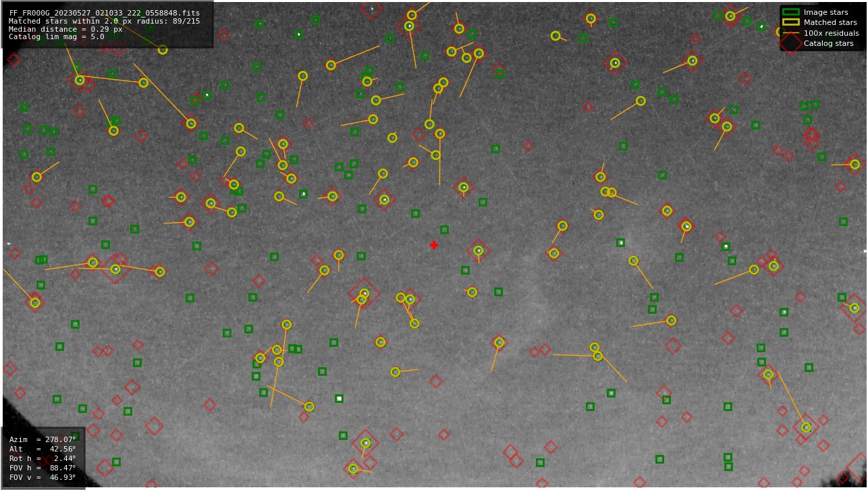Image resolution: width=868 pixels, height=490 pixels.
Task: Click the red cross image center marker
Action: click(x=434, y=245)
